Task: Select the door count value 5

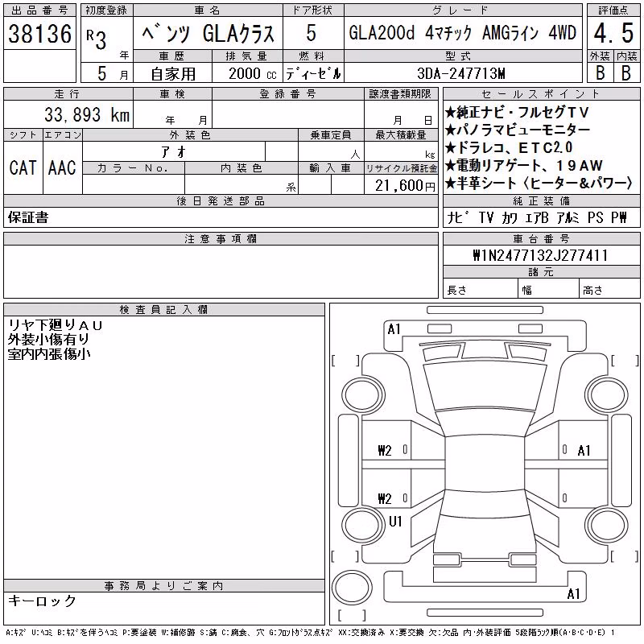Action: pos(312,33)
